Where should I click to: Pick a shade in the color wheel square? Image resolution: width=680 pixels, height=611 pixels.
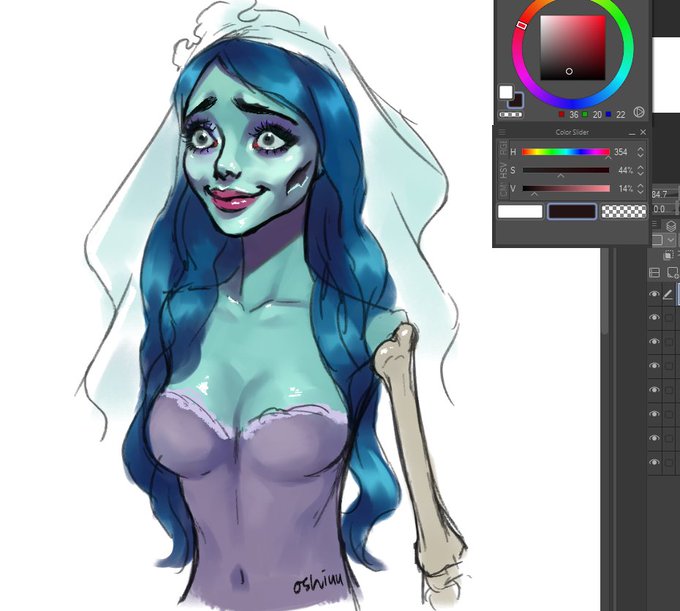pyautogui.click(x=572, y=48)
